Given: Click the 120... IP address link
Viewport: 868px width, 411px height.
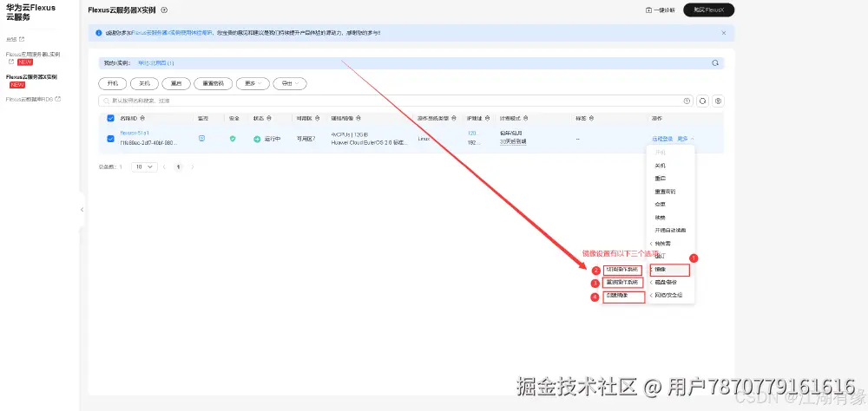Looking at the screenshot, I should (473, 134).
